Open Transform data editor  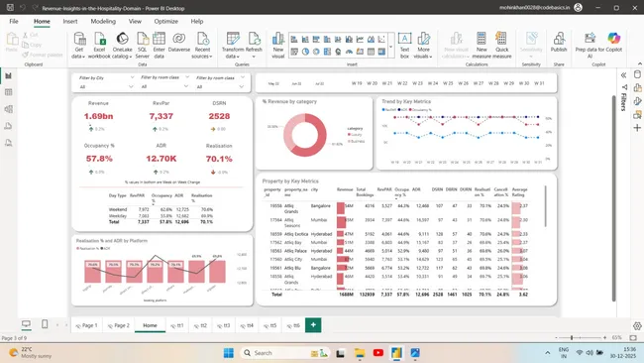[x=233, y=45]
